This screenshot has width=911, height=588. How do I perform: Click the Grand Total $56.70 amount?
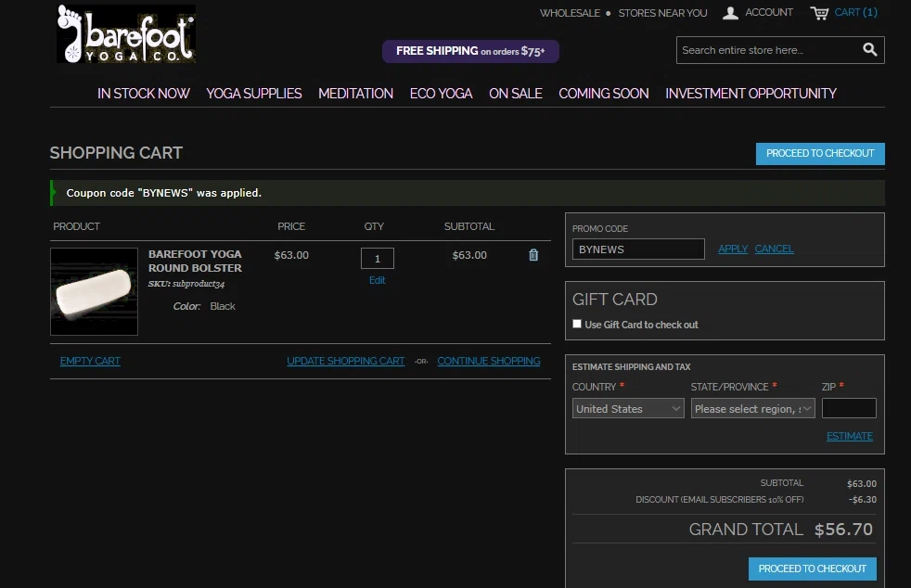[x=843, y=530]
